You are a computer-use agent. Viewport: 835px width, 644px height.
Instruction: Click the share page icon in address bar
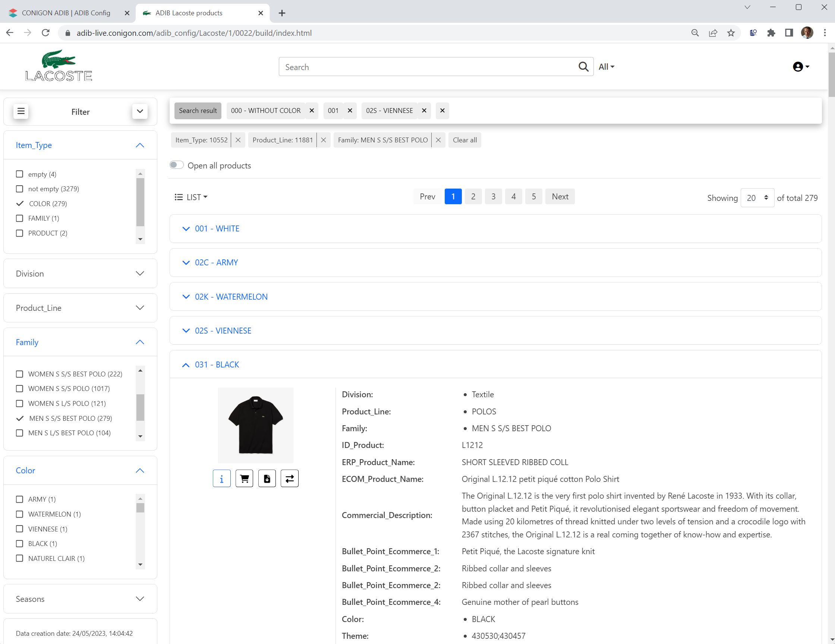click(713, 33)
